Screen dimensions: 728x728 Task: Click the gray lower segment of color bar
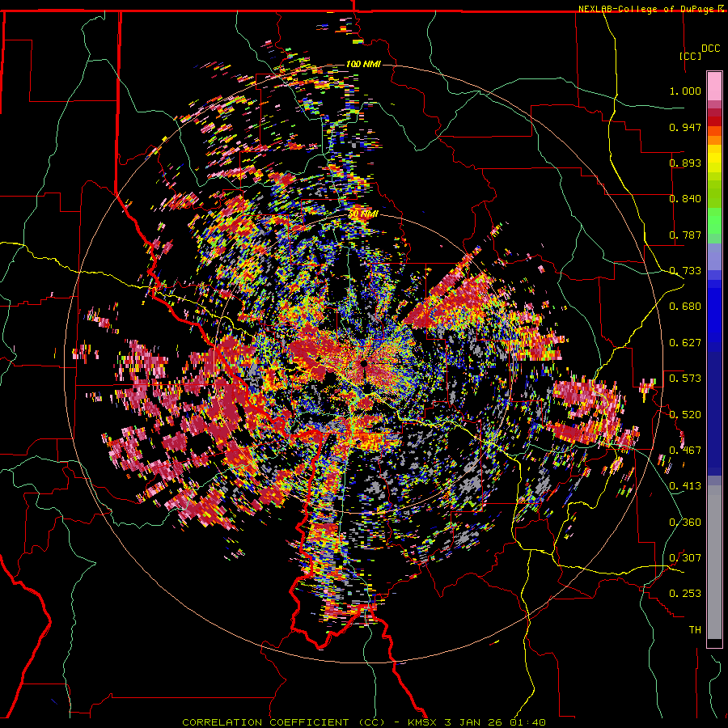714,562
